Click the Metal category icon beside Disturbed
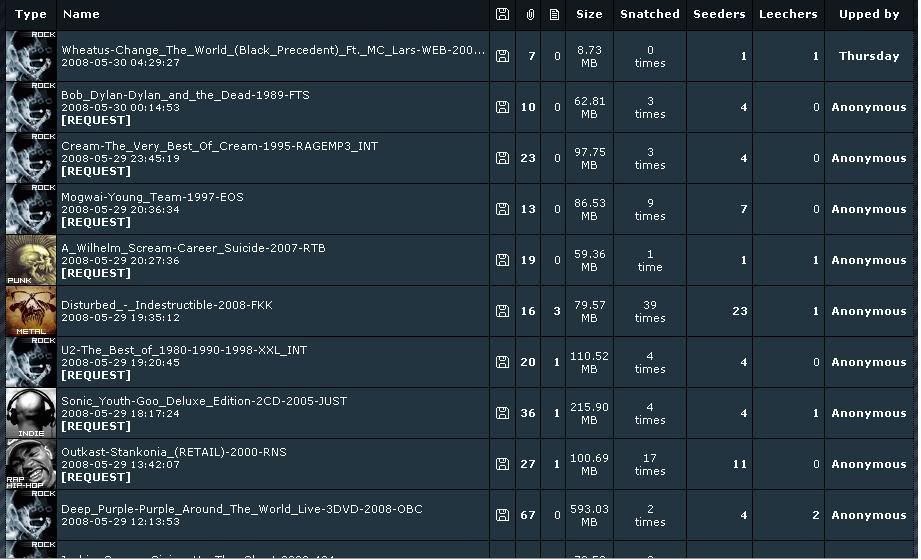 (31, 311)
